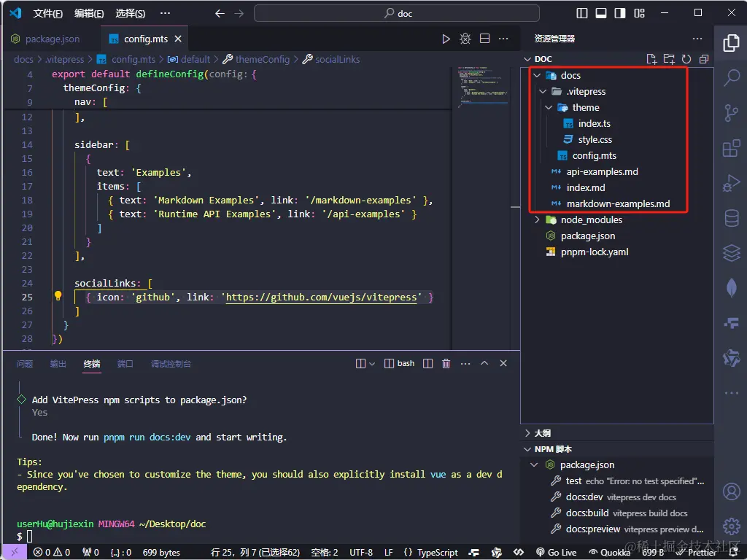The height and width of the screenshot is (560, 747).
Task: Open the Extensions view icon
Action: tap(731, 148)
